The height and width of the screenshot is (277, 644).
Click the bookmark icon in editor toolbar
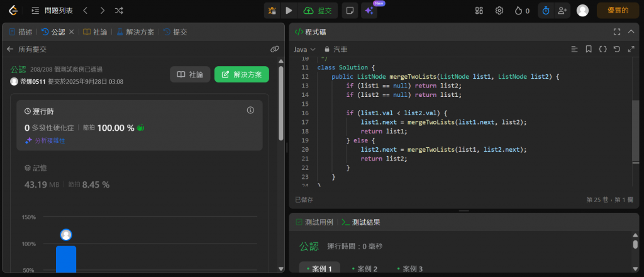(589, 49)
